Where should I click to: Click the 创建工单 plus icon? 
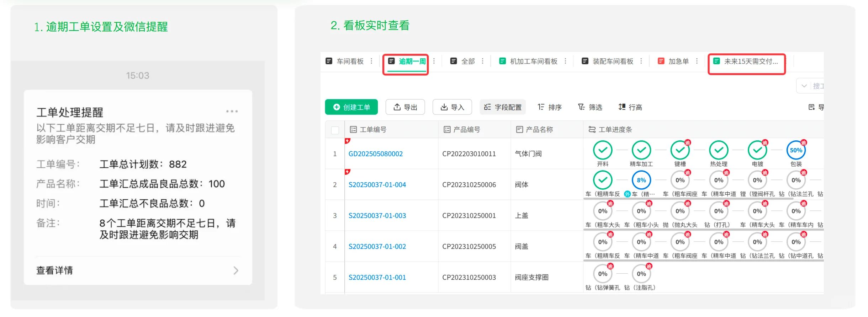[x=337, y=107]
